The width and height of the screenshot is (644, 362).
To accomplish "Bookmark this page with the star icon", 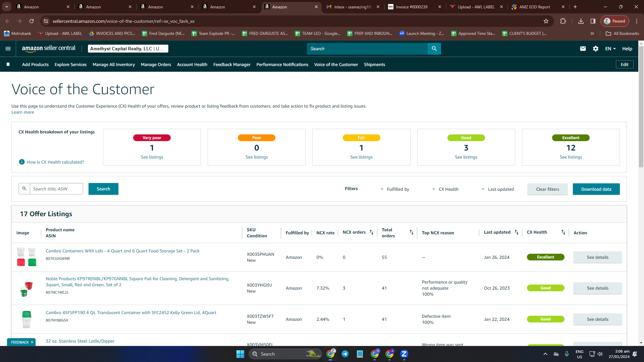I will pyautogui.click(x=546, y=21).
